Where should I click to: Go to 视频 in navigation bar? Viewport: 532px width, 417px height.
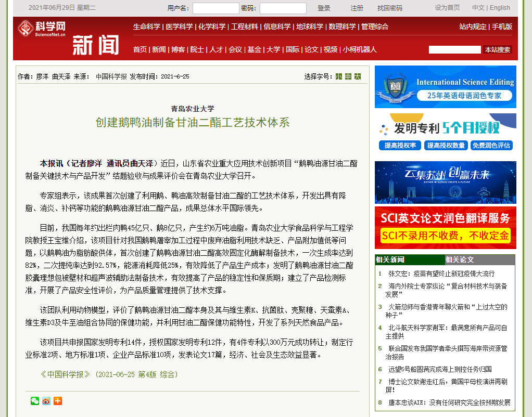tap(331, 49)
